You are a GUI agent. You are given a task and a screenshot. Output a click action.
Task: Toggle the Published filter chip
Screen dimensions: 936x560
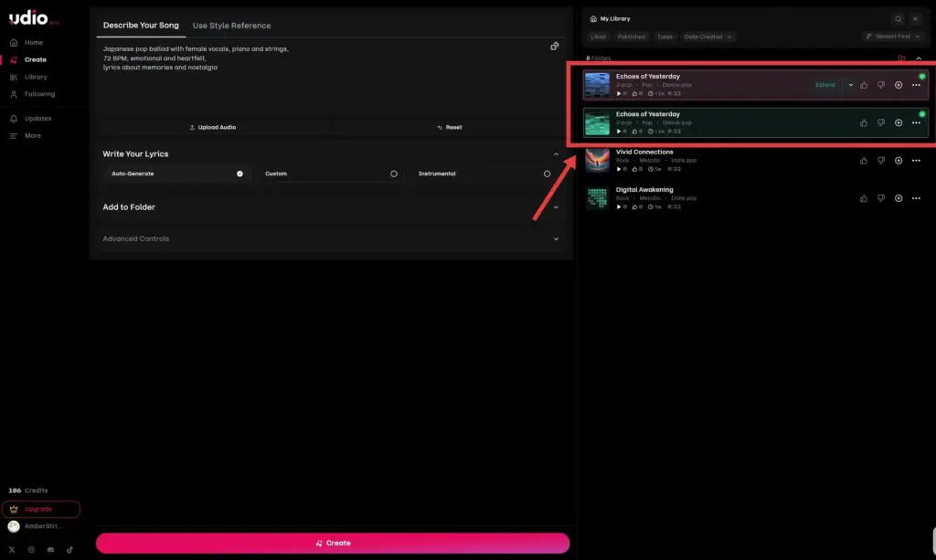point(631,37)
